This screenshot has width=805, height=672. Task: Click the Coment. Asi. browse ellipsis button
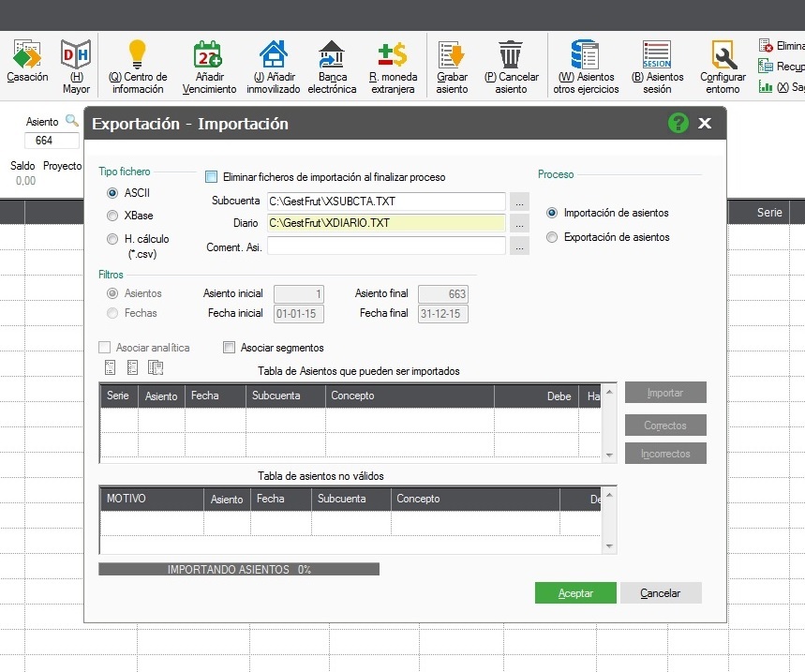[x=520, y=246]
